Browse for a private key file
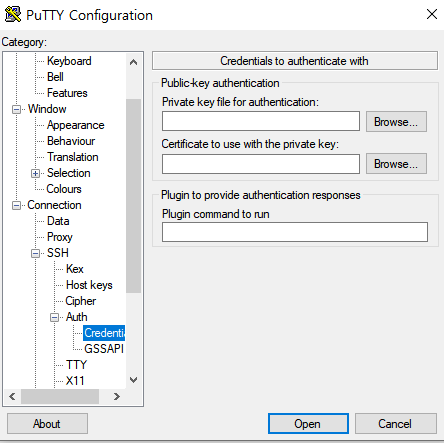The height and width of the screenshot is (443, 444). (396, 122)
